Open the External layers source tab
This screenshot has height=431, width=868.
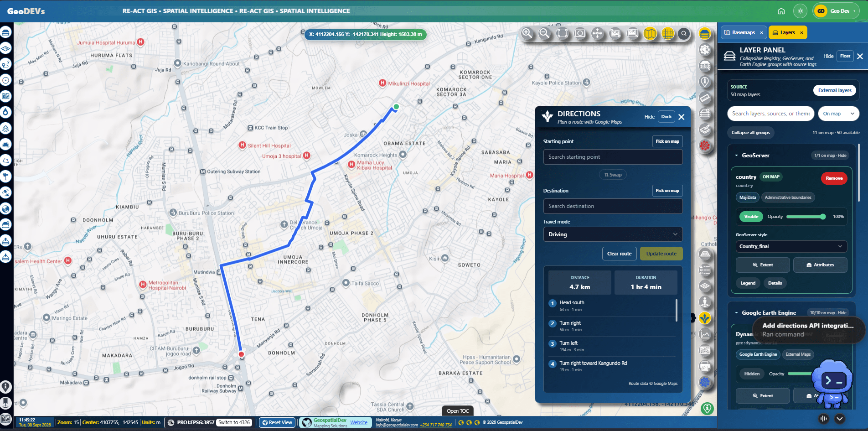(835, 90)
